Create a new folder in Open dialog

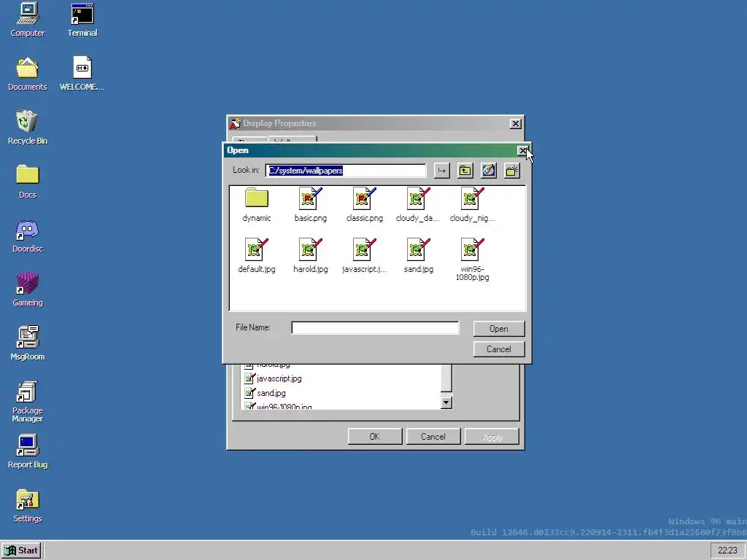tap(512, 171)
